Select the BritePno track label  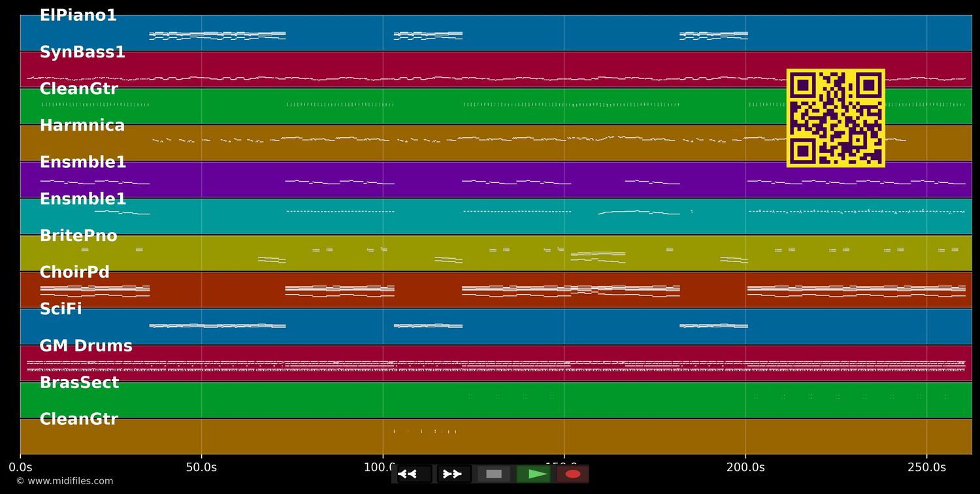[x=78, y=236]
